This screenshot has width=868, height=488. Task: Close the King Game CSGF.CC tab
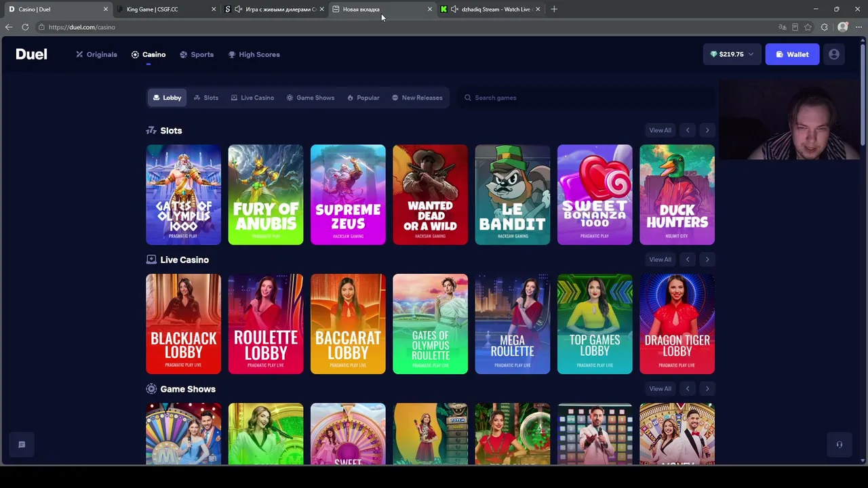(214, 9)
